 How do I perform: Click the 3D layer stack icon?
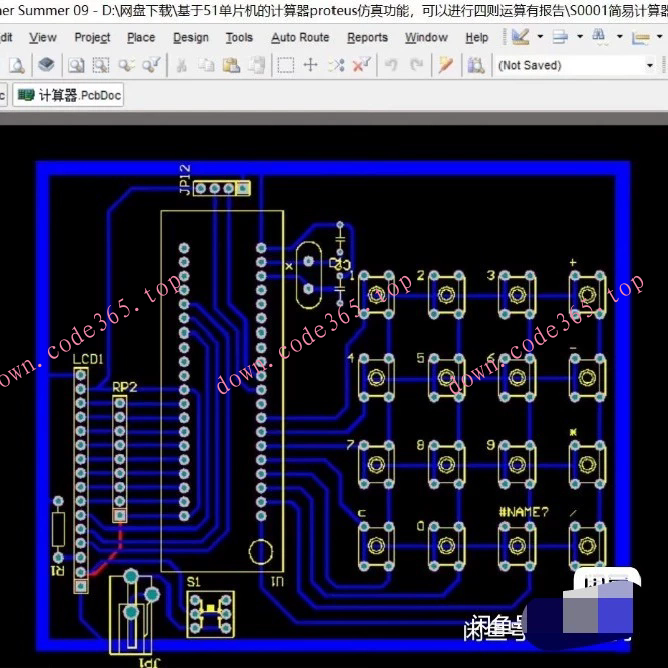[x=46, y=65]
